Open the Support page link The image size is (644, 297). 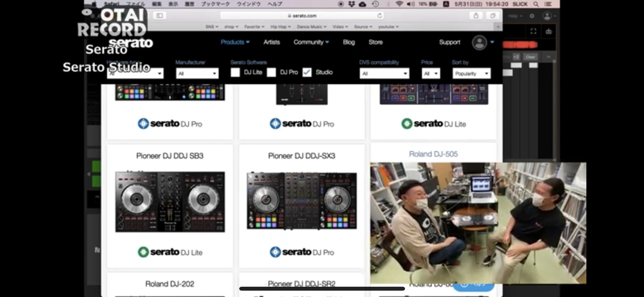click(x=449, y=42)
